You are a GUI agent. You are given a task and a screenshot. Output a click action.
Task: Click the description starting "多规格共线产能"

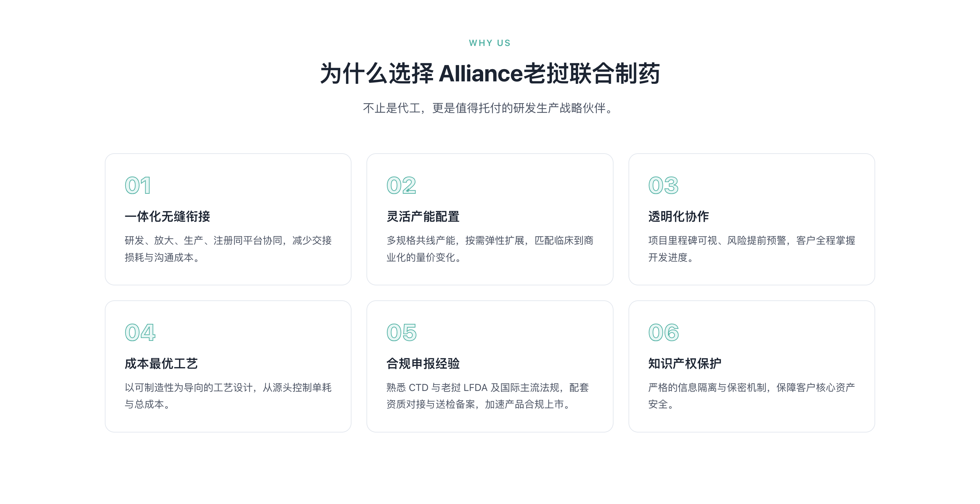pyautogui.click(x=490, y=249)
